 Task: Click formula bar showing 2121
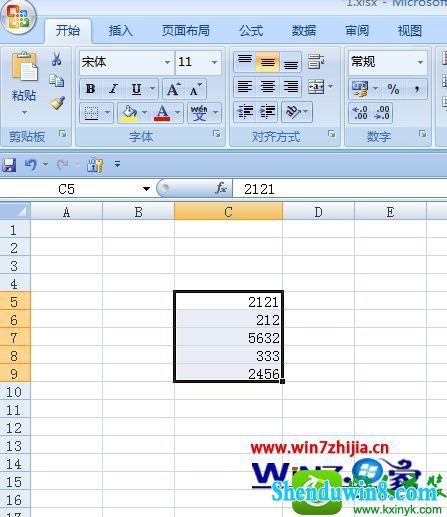coord(339,189)
